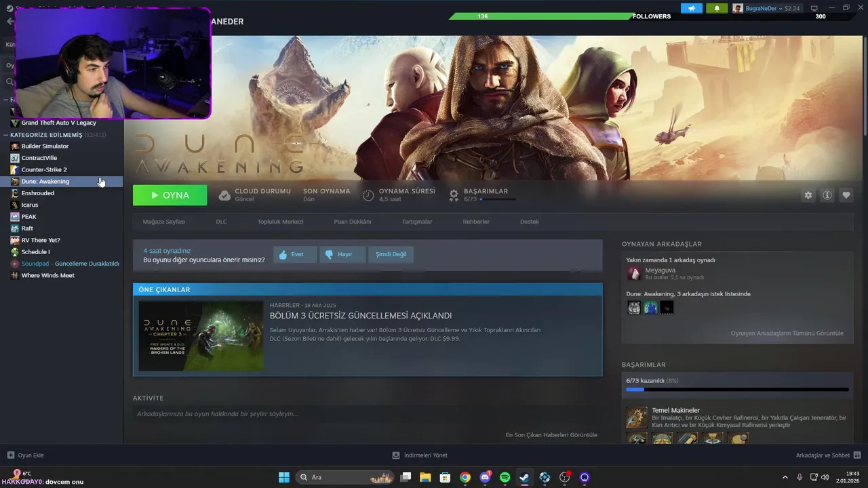
Task: Open the Mağaza Sayfası tab
Action: pyautogui.click(x=164, y=222)
